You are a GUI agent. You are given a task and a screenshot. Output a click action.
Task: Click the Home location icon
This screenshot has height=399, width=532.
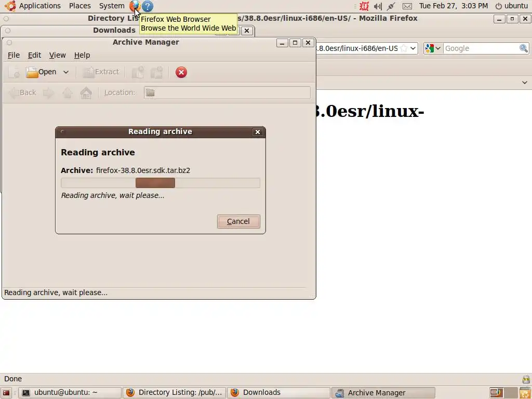[86, 92]
